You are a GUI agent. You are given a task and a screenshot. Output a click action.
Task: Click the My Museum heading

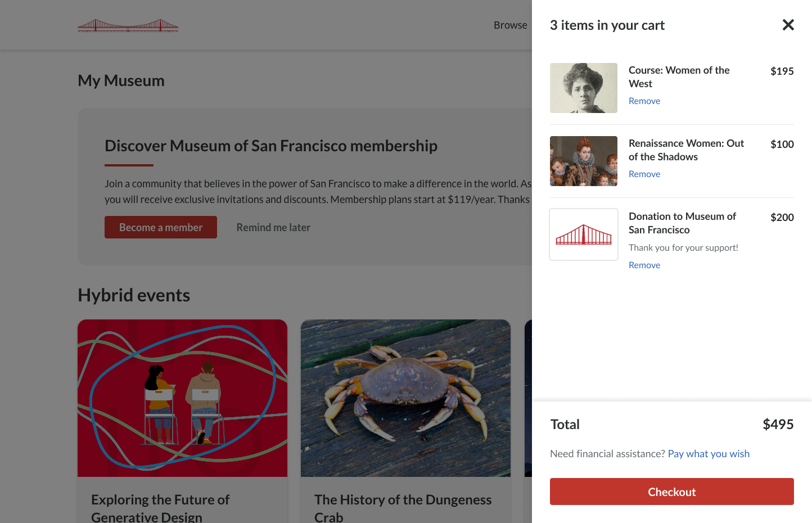[121, 80]
